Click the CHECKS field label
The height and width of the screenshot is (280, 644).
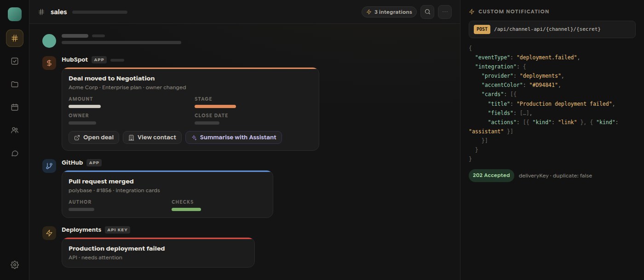click(x=183, y=202)
